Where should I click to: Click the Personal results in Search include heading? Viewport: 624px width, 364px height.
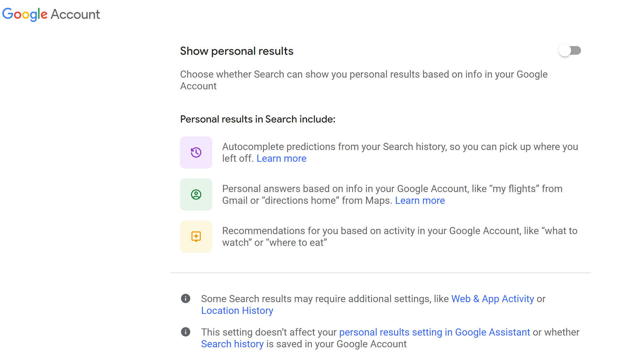click(258, 119)
